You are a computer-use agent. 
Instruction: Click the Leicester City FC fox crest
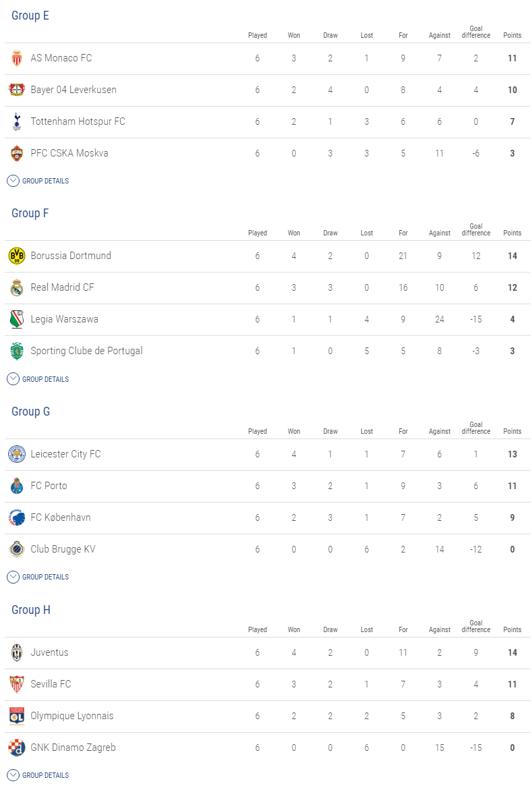(17, 455)
